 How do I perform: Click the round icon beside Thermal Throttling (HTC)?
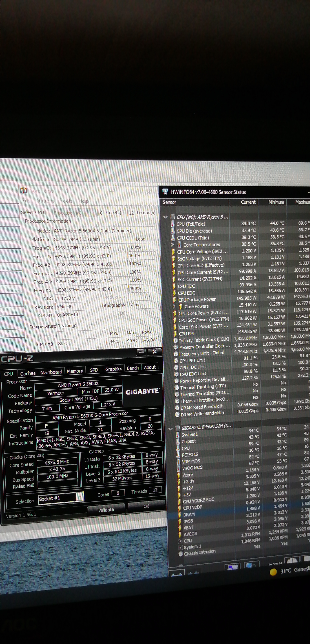point(177,388)
